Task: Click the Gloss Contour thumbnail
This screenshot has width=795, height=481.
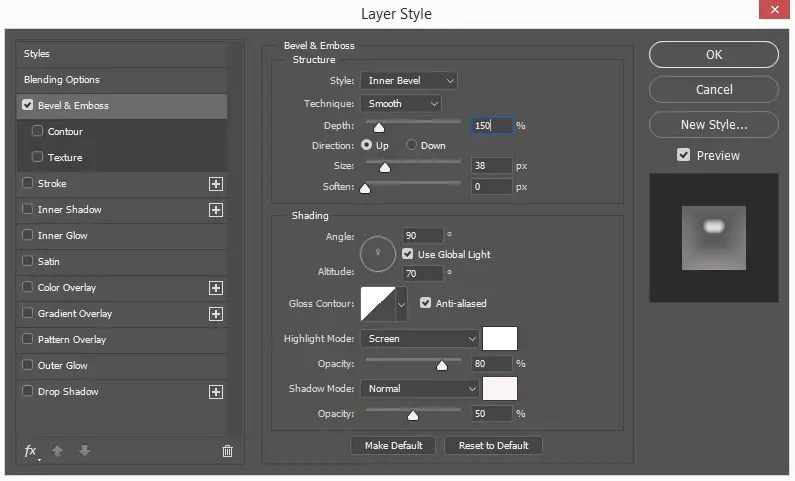Action: click(x=378, y=304)
